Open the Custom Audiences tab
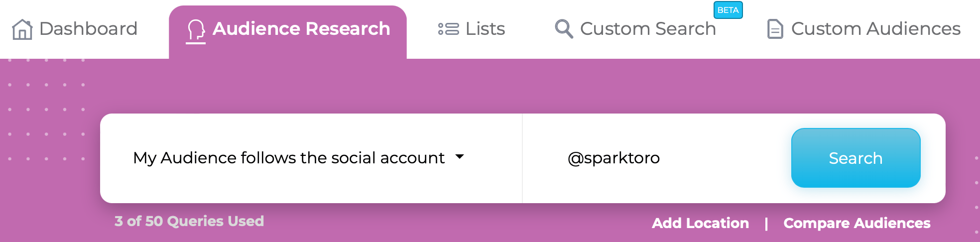 coord(863,29)
